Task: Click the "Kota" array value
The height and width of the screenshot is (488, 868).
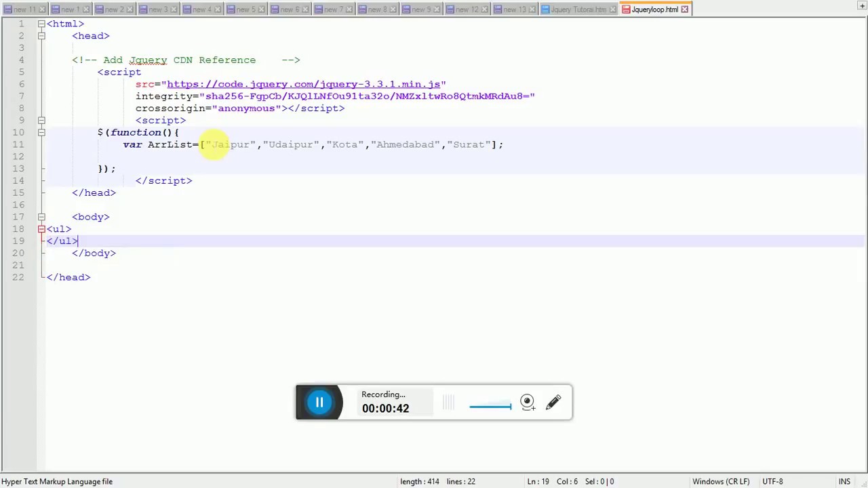Action: 345,144
